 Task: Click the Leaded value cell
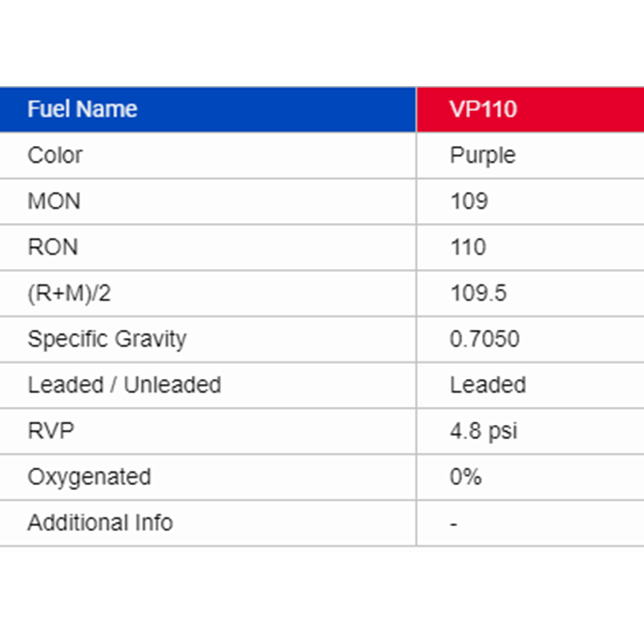click(488, 385)
